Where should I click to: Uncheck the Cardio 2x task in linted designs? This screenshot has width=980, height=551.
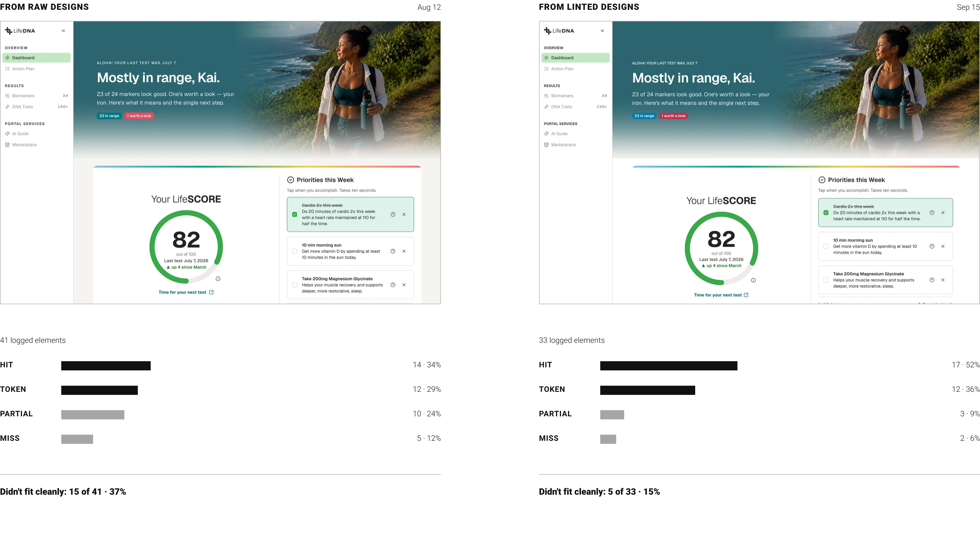pyautogui.click(x=826, y=212)
